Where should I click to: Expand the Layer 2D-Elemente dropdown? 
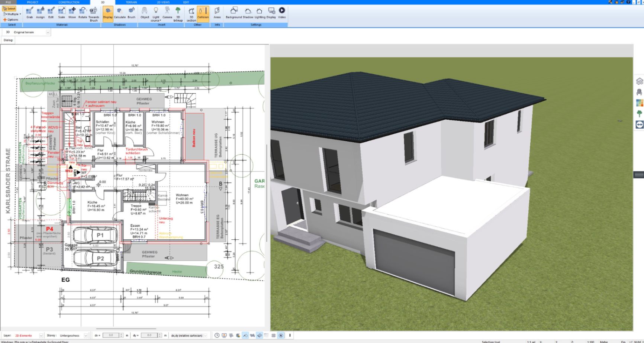(x=41, y=336)
